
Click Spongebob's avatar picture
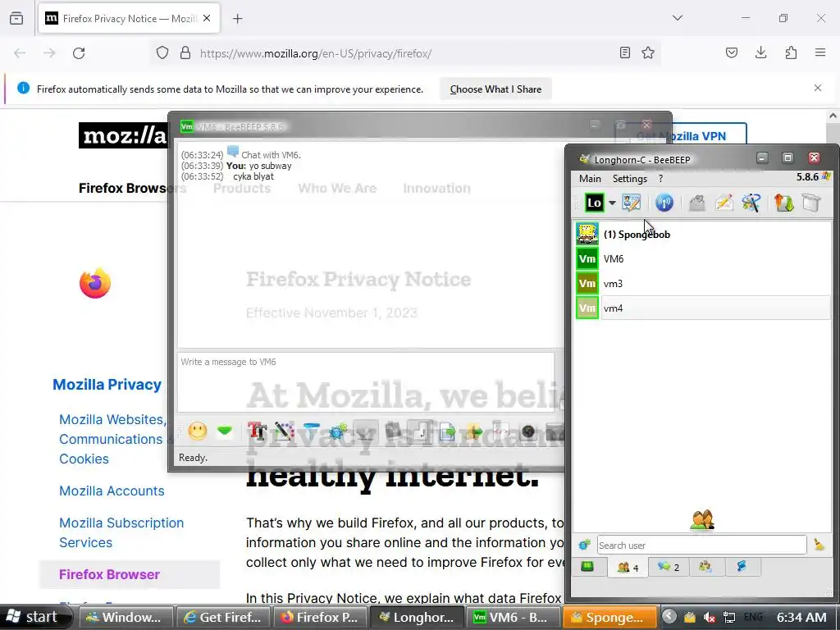587,234
